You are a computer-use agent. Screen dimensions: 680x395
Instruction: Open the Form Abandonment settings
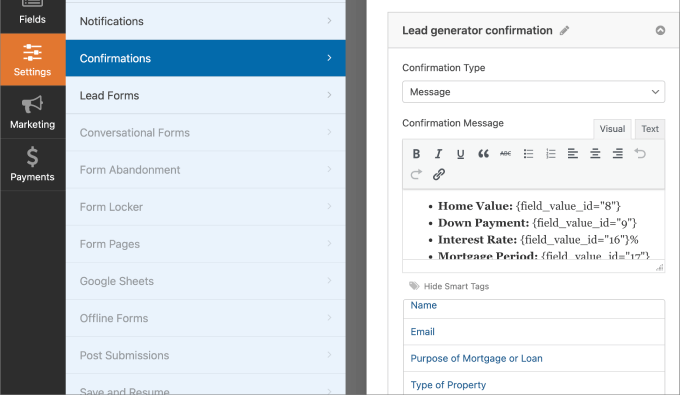206,170
